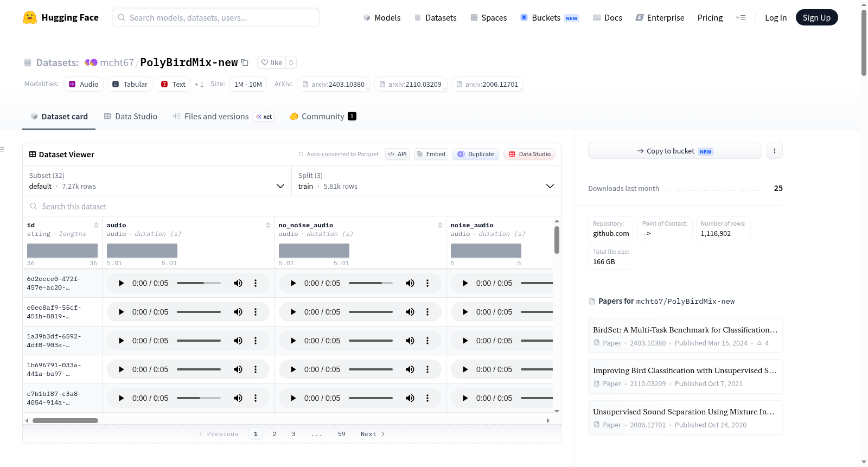Open no_noise_audio options for row c7b1bf87-c3a8

[427, 398]
